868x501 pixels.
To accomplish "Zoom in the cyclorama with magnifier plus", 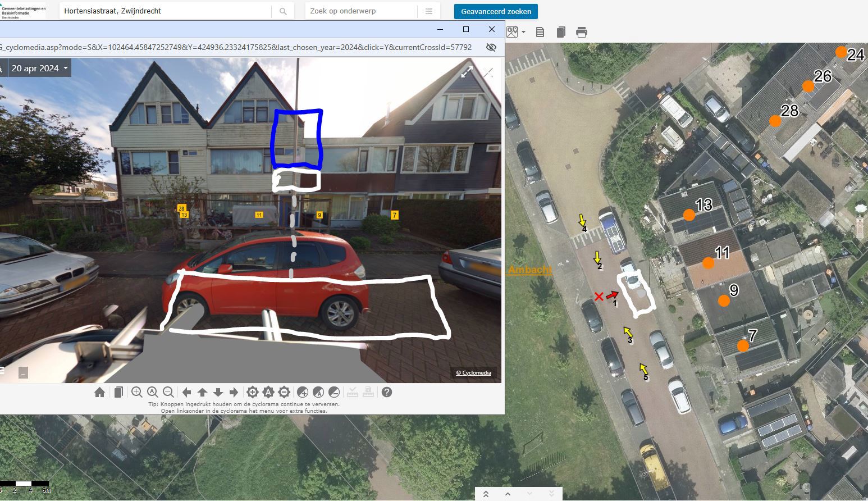I will click(x=136, y=392).
